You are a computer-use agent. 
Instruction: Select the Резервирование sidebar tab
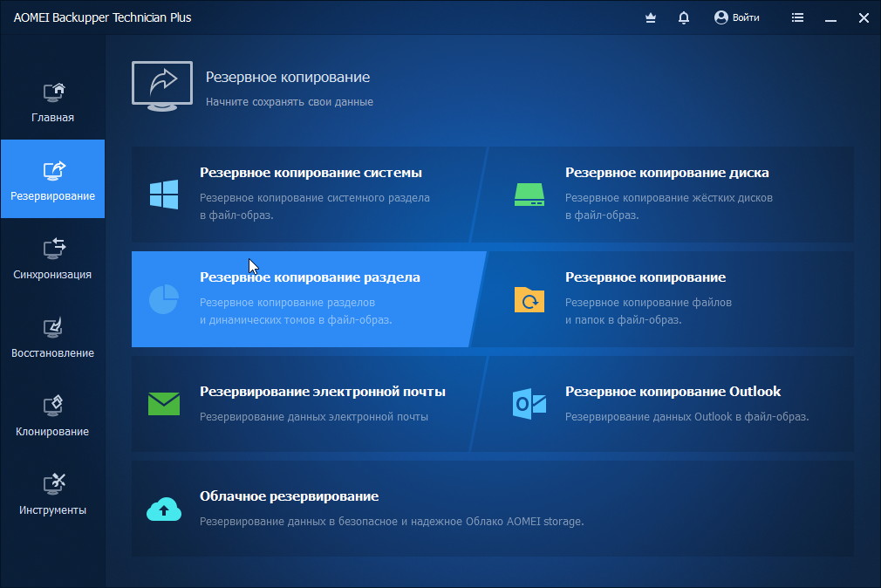point(53,179)
